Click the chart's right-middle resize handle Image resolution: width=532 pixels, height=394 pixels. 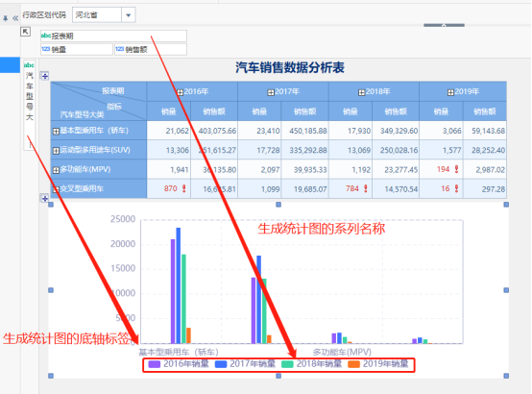click(x=506, y=290)
